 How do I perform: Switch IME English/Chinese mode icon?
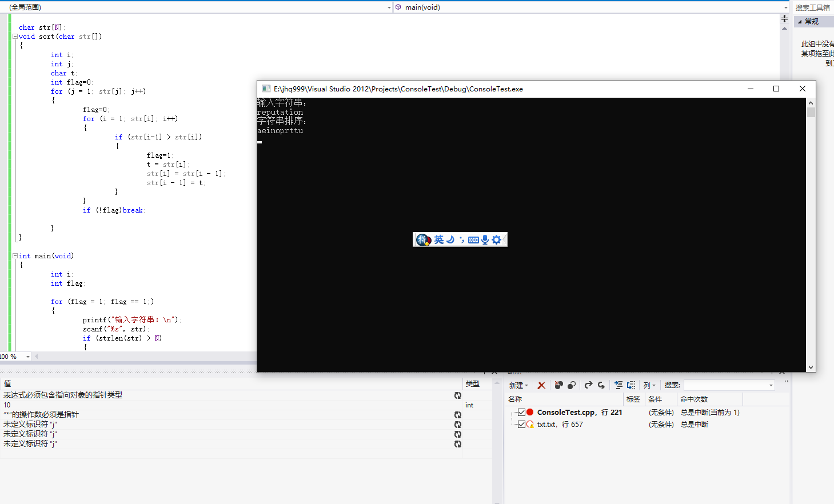(439, 239)
